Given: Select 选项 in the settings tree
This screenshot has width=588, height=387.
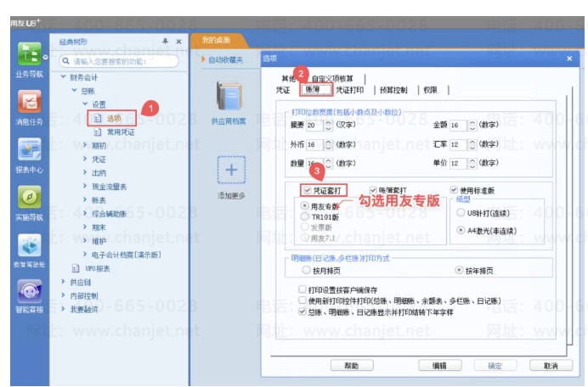Looking at the screenshot, I should point(114,118).
